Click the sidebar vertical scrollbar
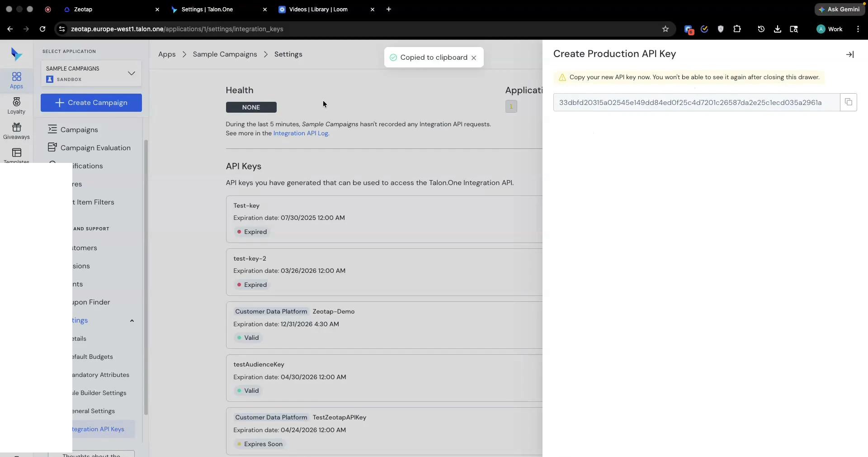Viewport: 868px width, 457px height. [x=146, y=277]
